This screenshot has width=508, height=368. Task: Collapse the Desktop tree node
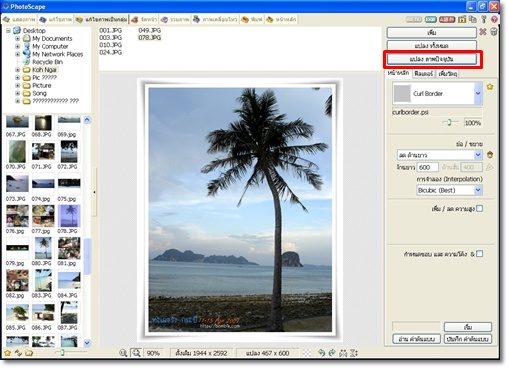click(8, 31)
